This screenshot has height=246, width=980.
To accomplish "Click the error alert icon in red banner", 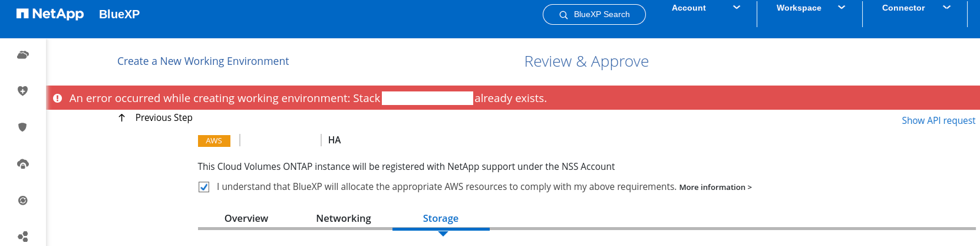I will pos(58,99).
